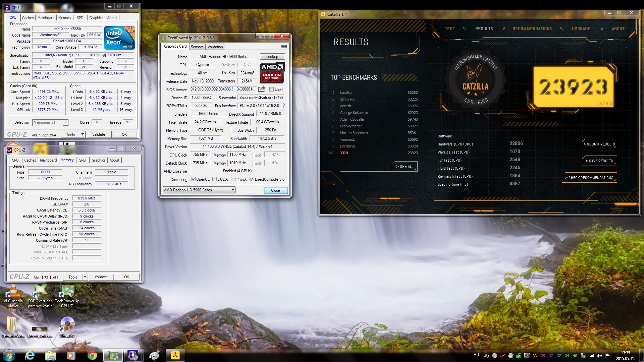Open Catzilla RECOMMENDATIONS section
Image resolution: width=644 pixels, height=362 pixels.
[x=532, y=29]
